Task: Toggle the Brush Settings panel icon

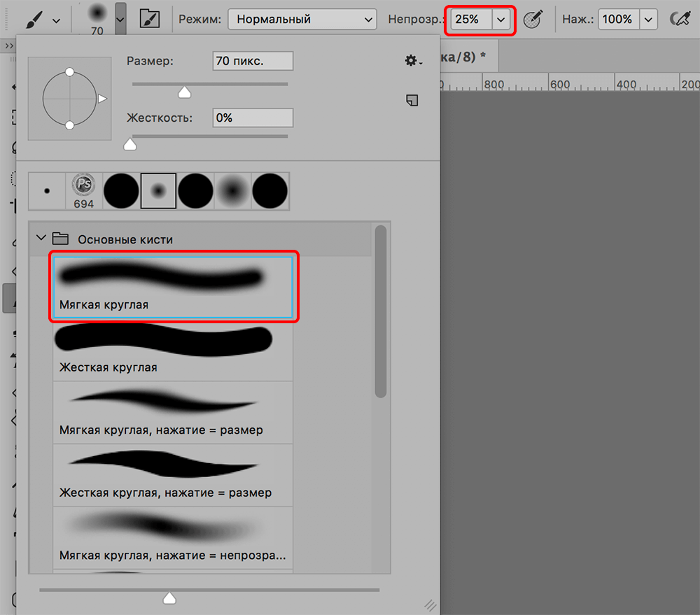Action: click(150, 19)
